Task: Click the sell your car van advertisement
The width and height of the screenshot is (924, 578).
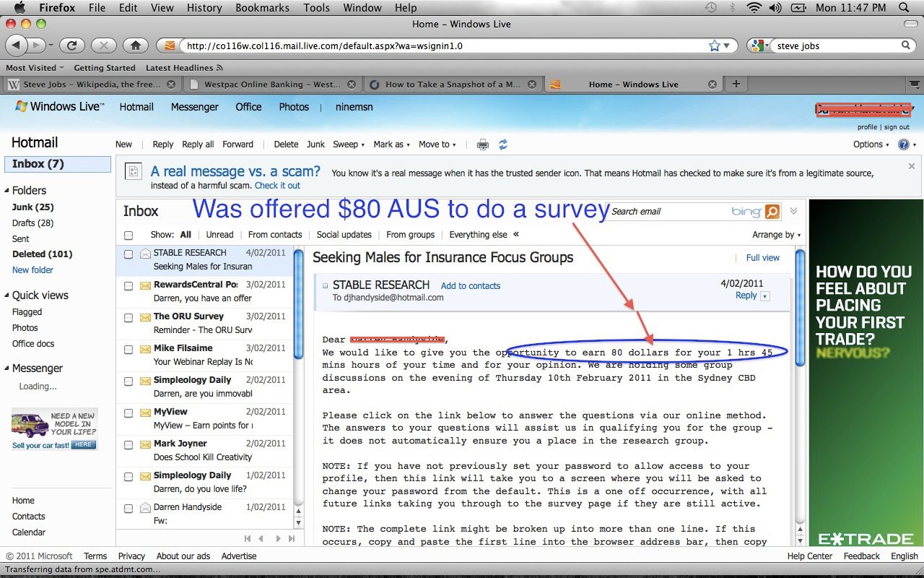Action: [x=54, y=429]
